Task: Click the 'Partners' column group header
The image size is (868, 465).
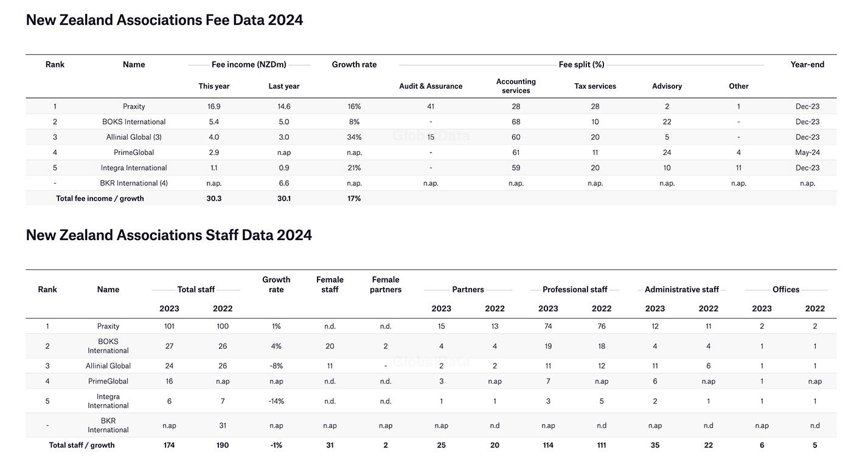Action: [468, 290]
